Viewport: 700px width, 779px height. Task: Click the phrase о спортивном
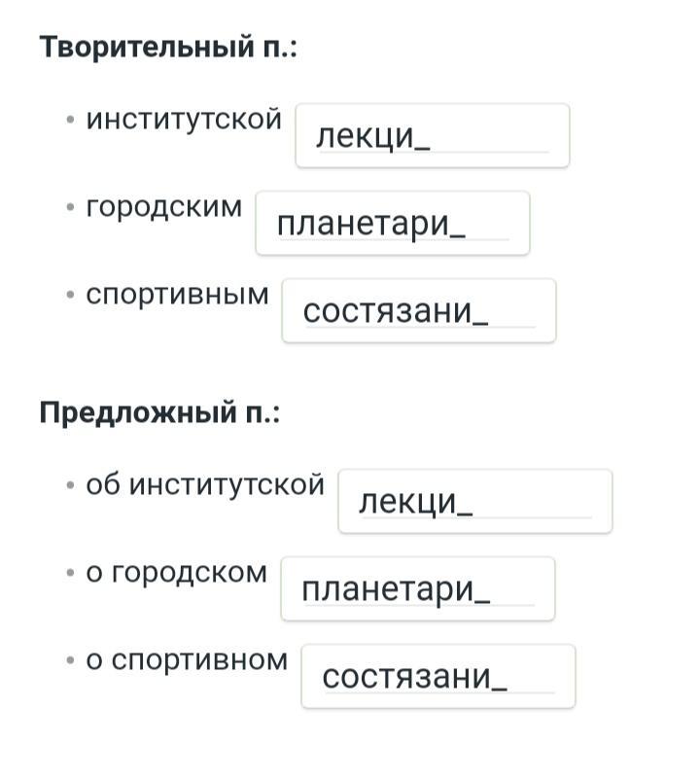click(x=188, y=660)
